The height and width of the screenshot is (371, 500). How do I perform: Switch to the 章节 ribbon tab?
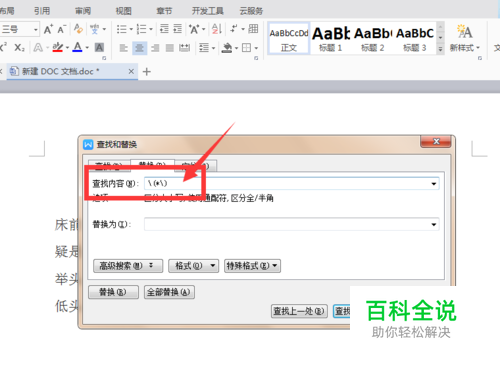(x=164, y=11)
